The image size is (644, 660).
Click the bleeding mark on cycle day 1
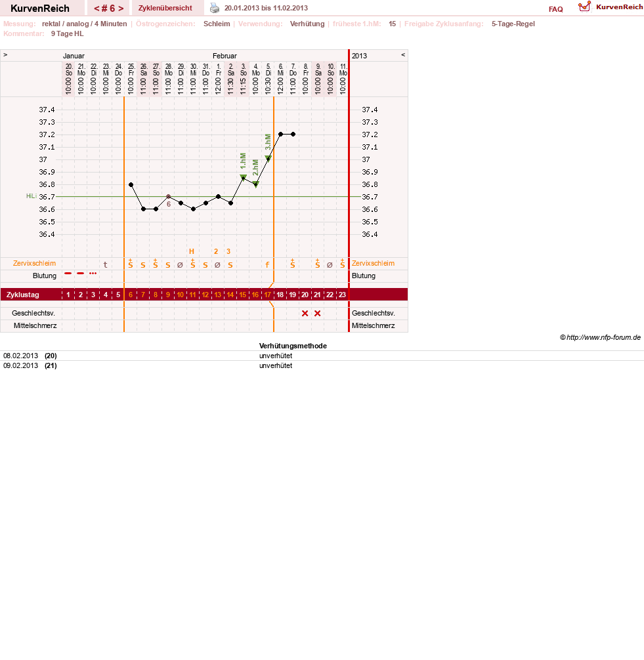click(x=68, y=273)
